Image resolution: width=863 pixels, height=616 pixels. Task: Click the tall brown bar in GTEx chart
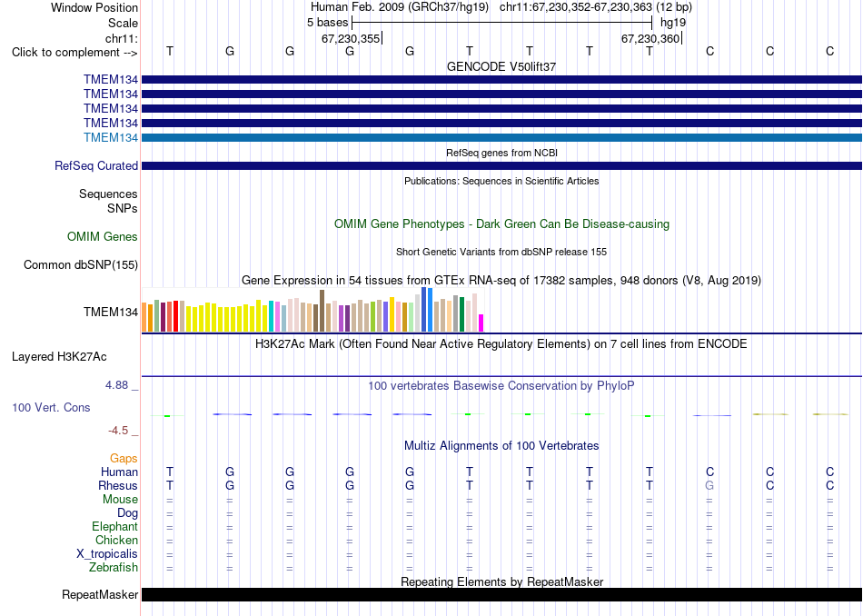pyautogui.click(x=322, y=311)
